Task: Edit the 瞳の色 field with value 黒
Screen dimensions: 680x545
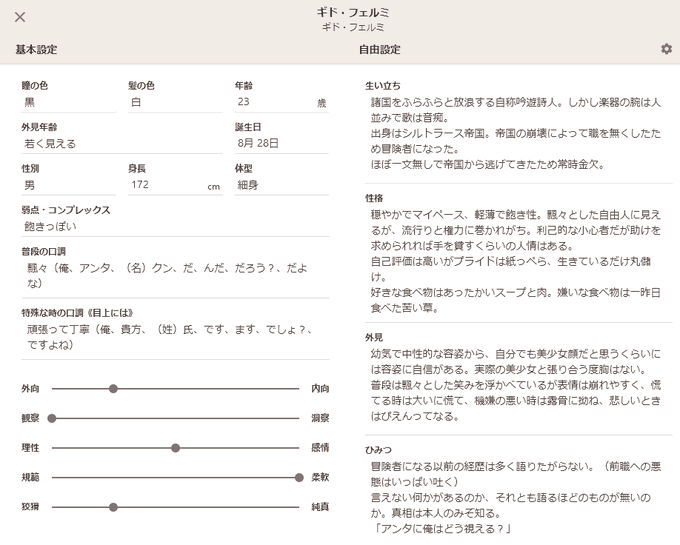Action: (69, 102)
